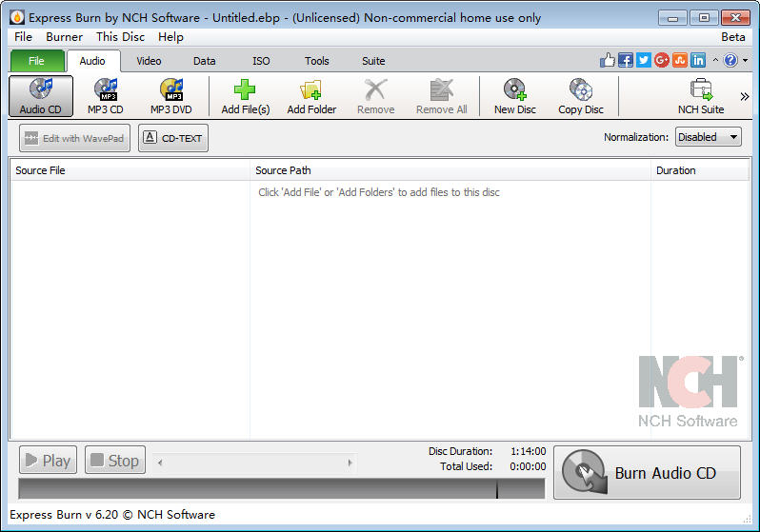
Task: Switch to the Audio tab
Action: (x=92, y=61)
